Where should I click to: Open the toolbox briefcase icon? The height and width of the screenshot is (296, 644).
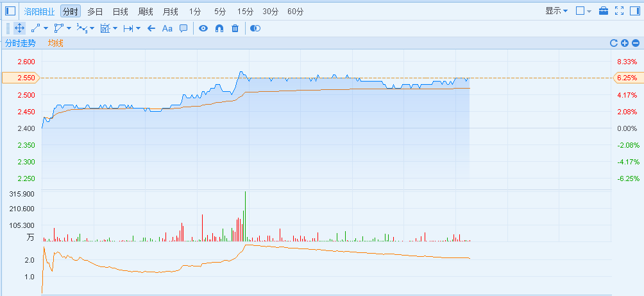point(604,11)
